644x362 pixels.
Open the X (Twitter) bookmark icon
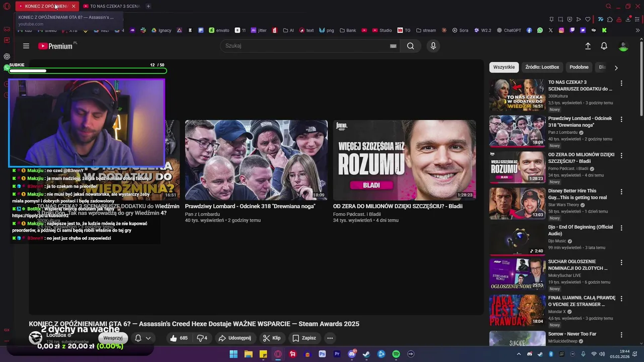click(x=550, y=30)
